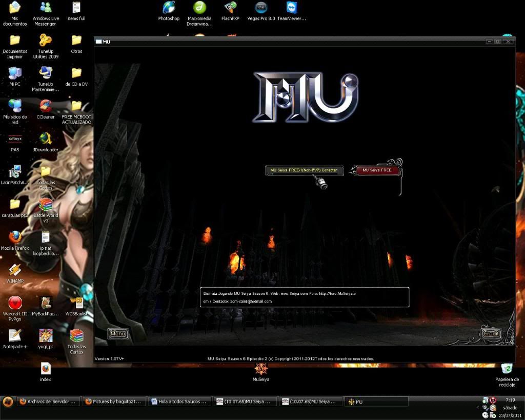
Task: Select the MU Seiya FREE-1(Non-PVP) Conectar server
Action: [304, 170]
